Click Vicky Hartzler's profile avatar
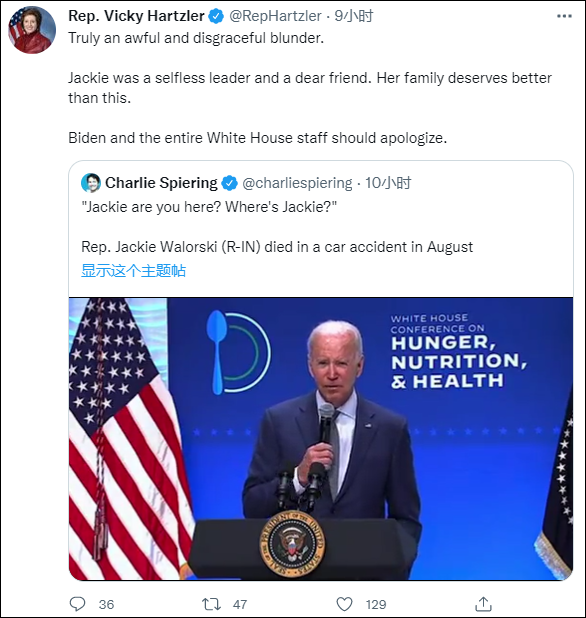 pyautogui.click(x=32, y=30)
